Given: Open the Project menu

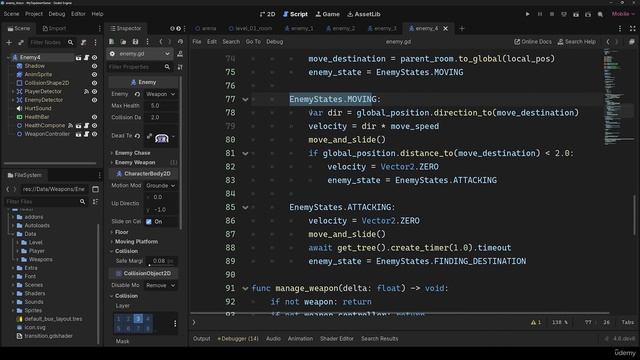Looking at the screenshot, I should (33, 14).
